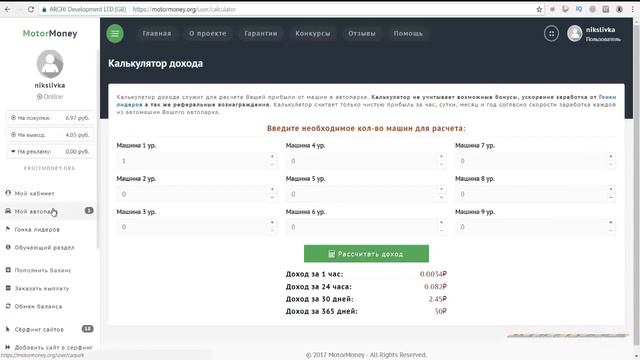Click the На рекламу balance row
The height and width of the screenshot is (360, 640).
50,151
